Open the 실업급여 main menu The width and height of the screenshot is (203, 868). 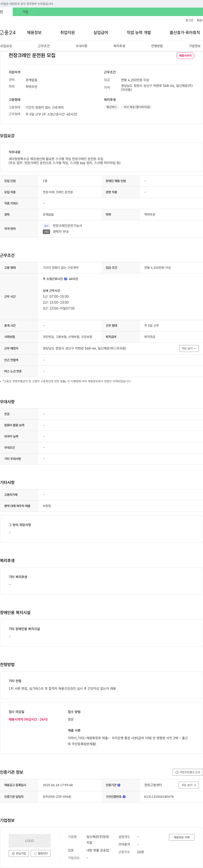(100, 32)
